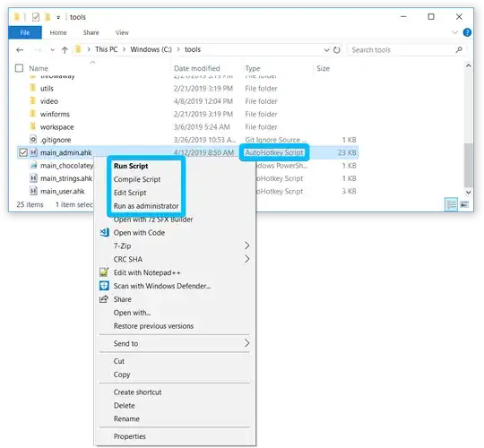Select Restore previous versions
The image size is (484, 448).
175,326
